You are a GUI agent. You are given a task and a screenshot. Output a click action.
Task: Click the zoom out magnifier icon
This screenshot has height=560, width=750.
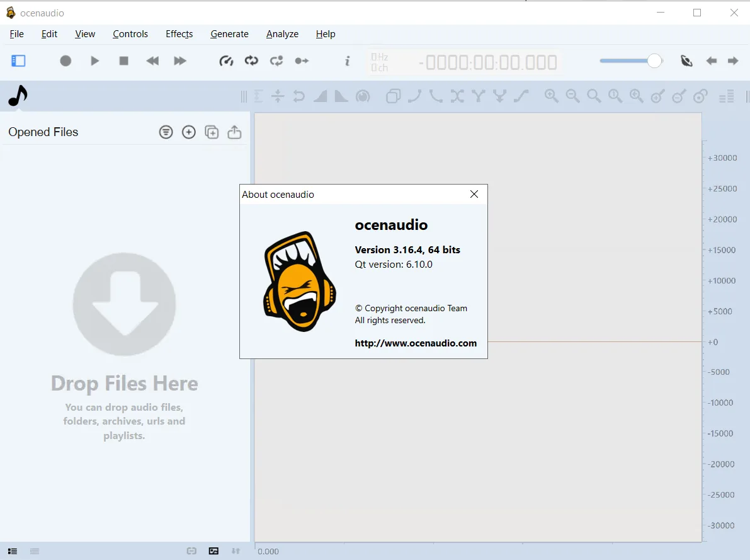(572, 96)
